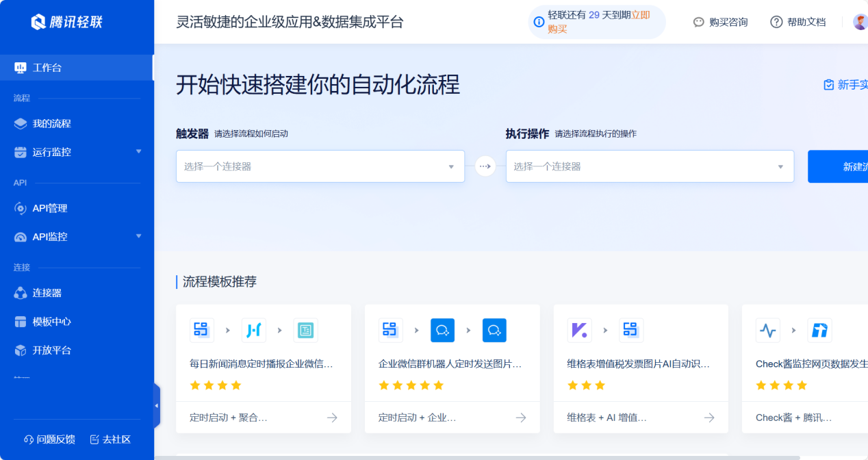Viewport: 868px width, 460px height.
Task: Click the 维格表 icon on the third template card
Action: pos(578,330)
